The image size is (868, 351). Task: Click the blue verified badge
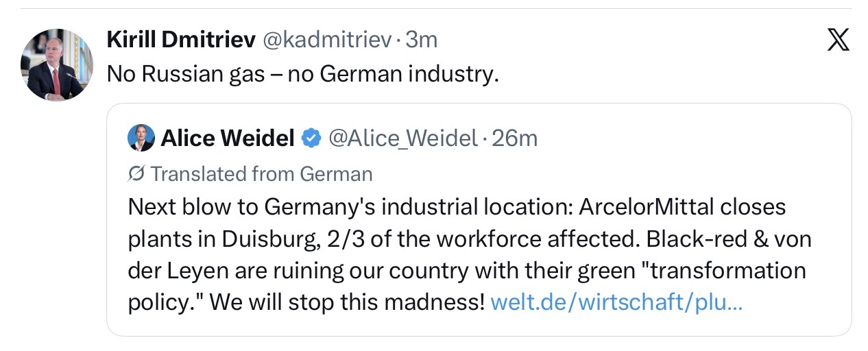tap(311, 138)
